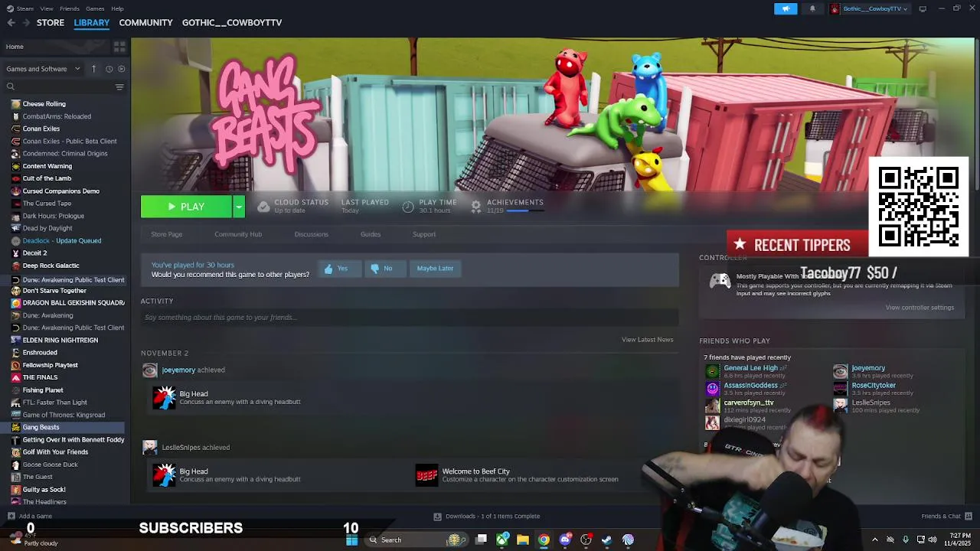Toggle the ready-to-play filter icon
Viewport: 980px width, 551px height.
point(121,69)
